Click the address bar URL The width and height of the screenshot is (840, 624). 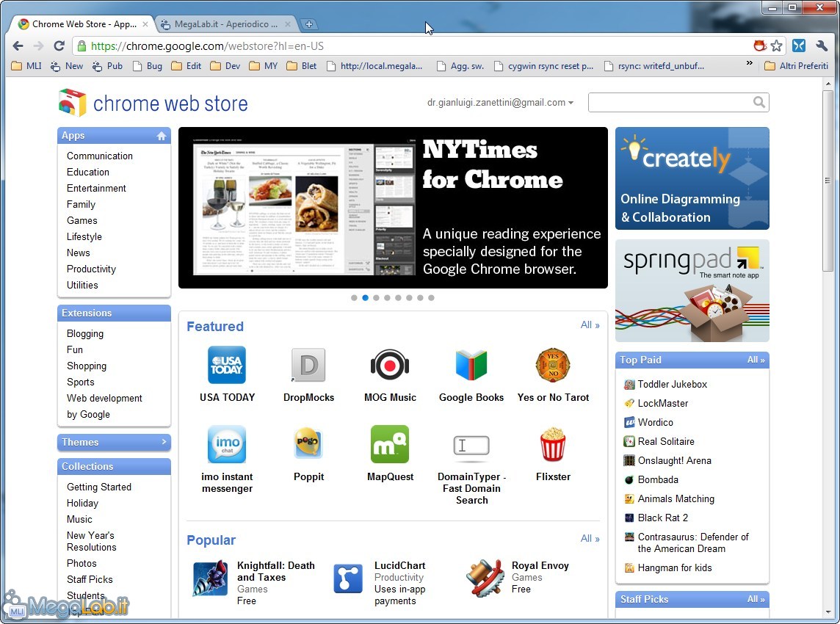[207, 46]
